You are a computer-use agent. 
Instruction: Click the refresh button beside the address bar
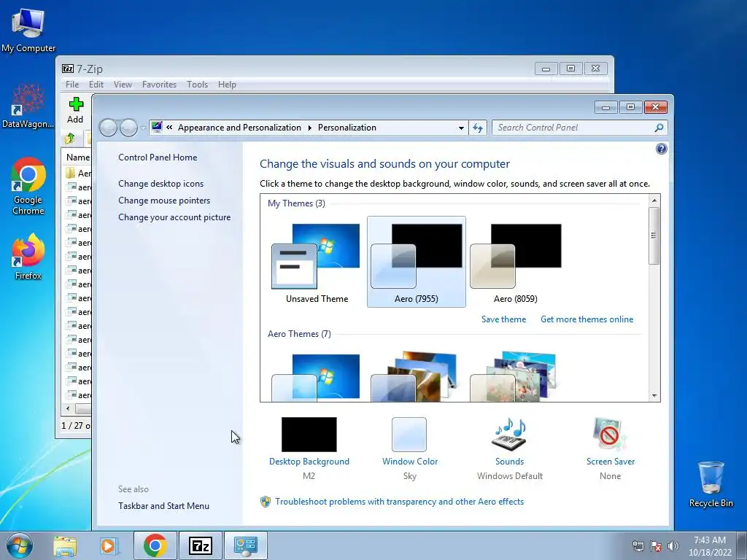tap(478, 128)
